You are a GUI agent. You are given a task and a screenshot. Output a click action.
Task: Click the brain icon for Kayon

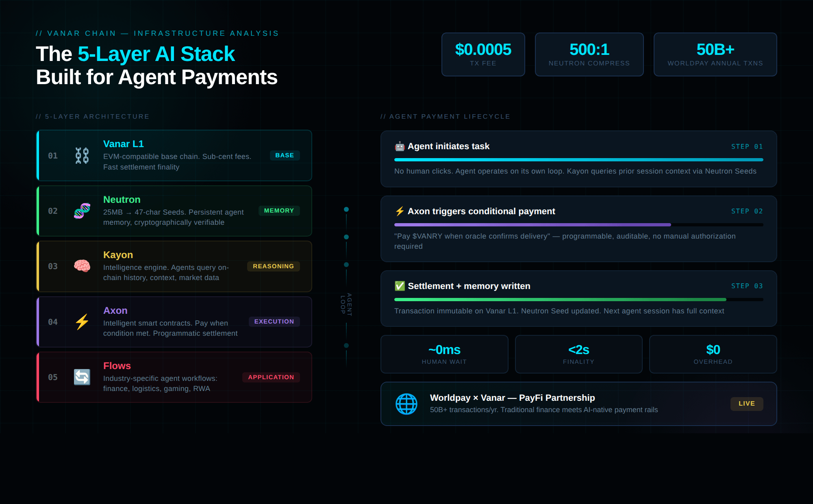tap(82, 266)
